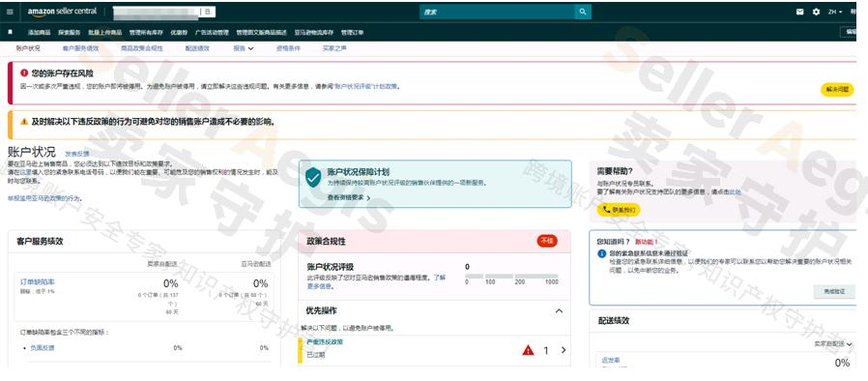Click the account health rating bar
This screenshot has width=868, height=381.
[x=512, y=276]
